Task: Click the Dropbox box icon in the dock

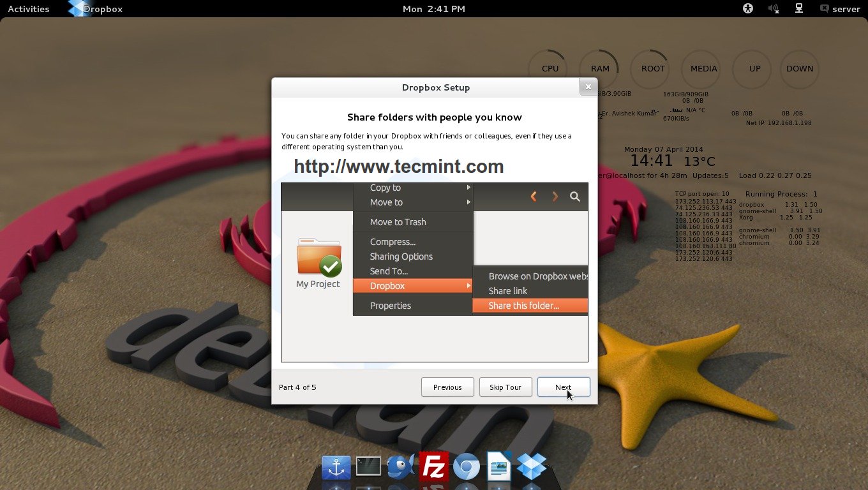Action: (532, 466)
